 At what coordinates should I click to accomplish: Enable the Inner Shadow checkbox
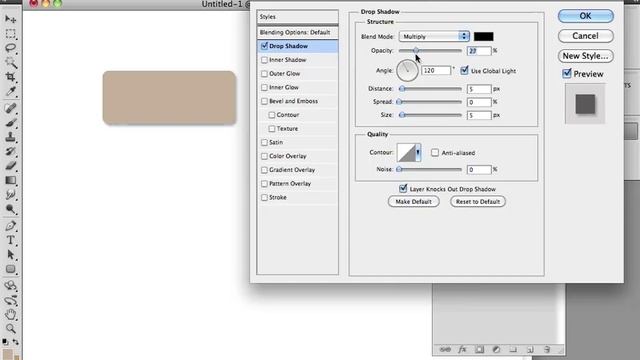point(264,60)
